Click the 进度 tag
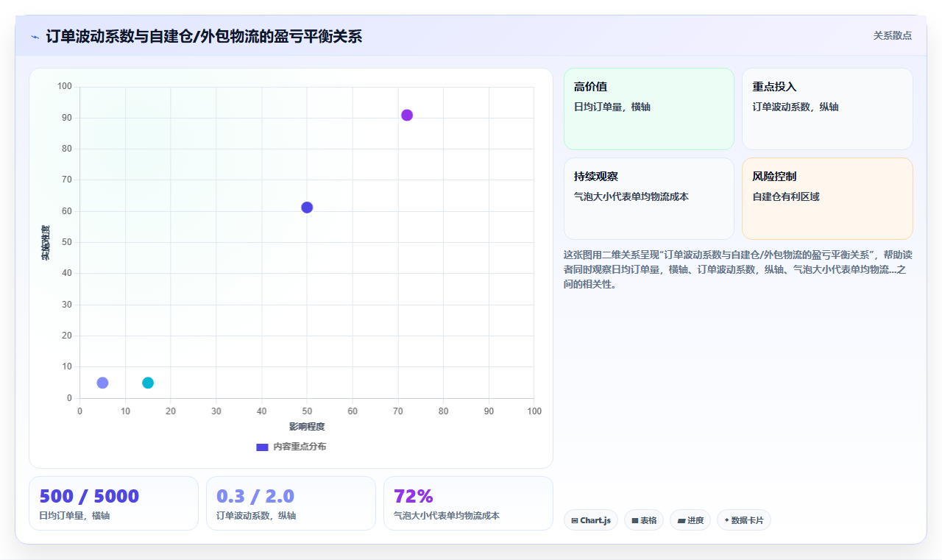Image resolution: width=942 pixels, height=560 pixels. coord(690,520)
